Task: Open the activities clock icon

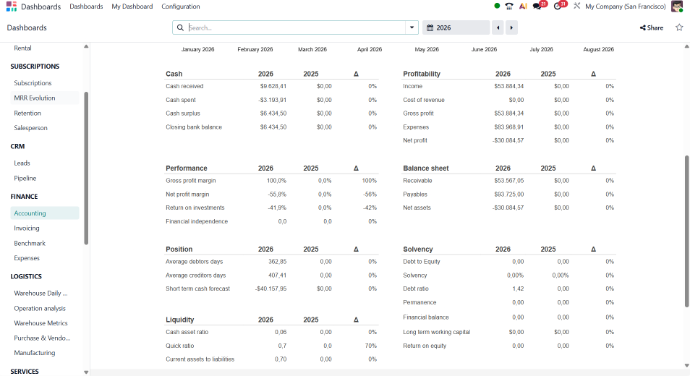Action: pyautogui.click(x=557, y=6)
